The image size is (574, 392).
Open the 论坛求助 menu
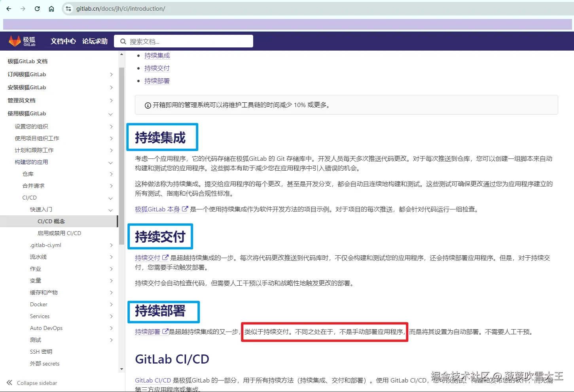click(95, 41)
